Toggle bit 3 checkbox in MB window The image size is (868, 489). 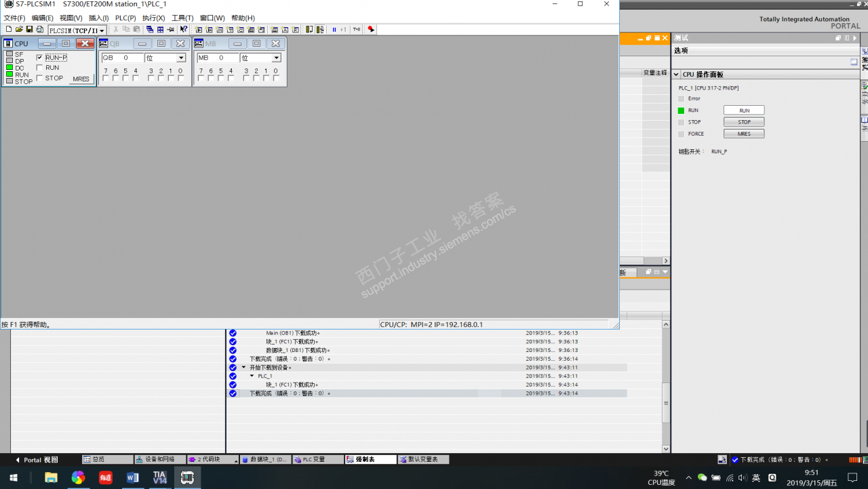pos(246,78)
